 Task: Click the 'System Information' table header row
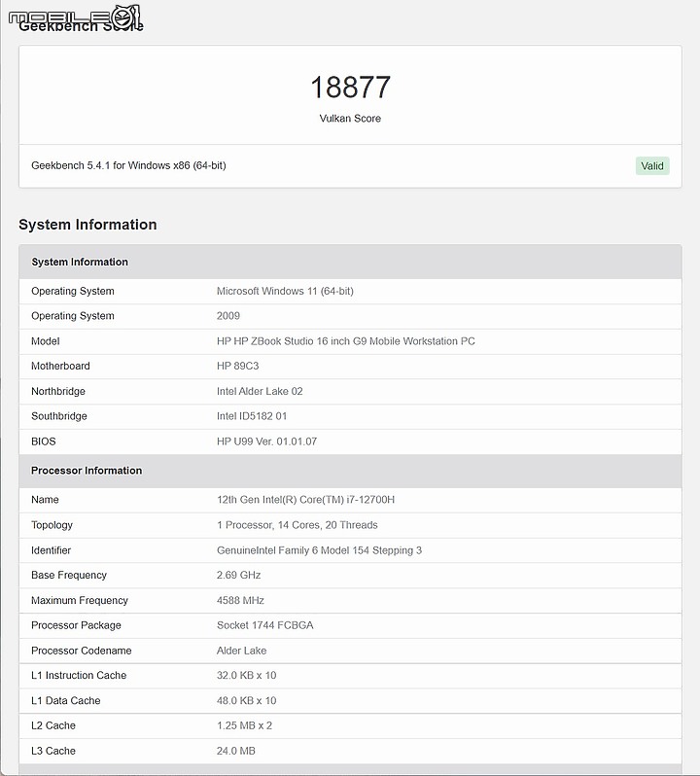click(x=350, y=262)
